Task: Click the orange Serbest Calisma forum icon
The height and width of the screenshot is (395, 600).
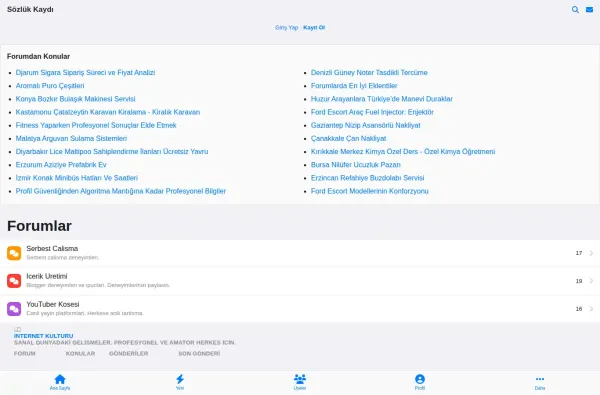Action: [x=14, y=253]
